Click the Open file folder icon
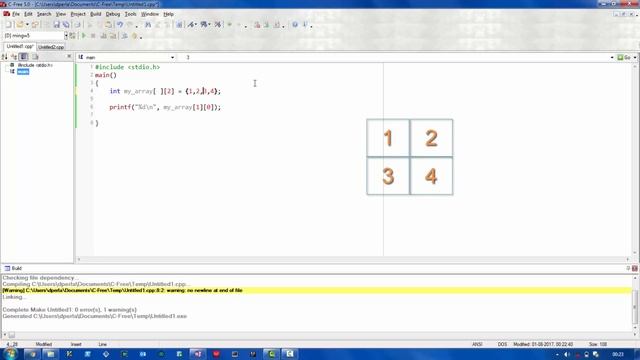The width and height of the screenshot is (640, 360). (x=20, y=25)
